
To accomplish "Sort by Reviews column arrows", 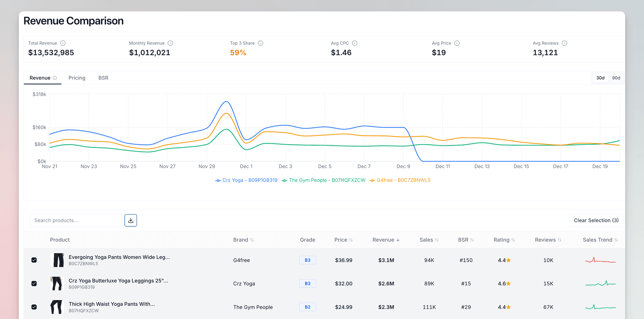I will (559, 240).
